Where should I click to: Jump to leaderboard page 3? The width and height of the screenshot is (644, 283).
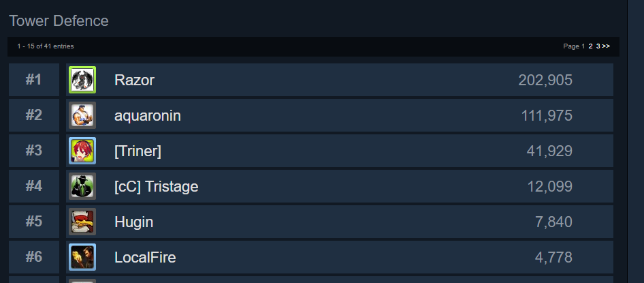pyautogui.click(x=598, y=46)
